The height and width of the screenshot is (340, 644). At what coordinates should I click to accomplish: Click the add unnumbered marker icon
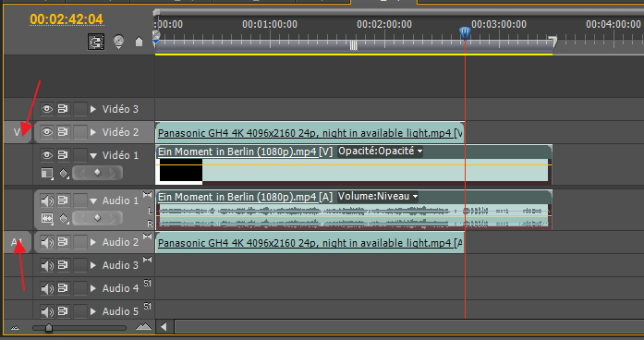(139, 42)
